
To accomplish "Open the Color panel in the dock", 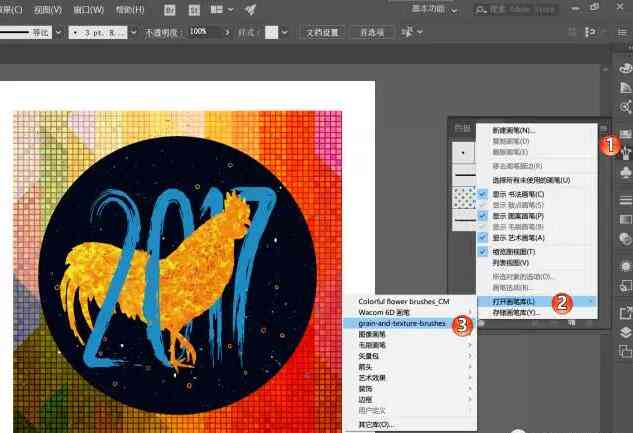I will click(x=625, y=68).
